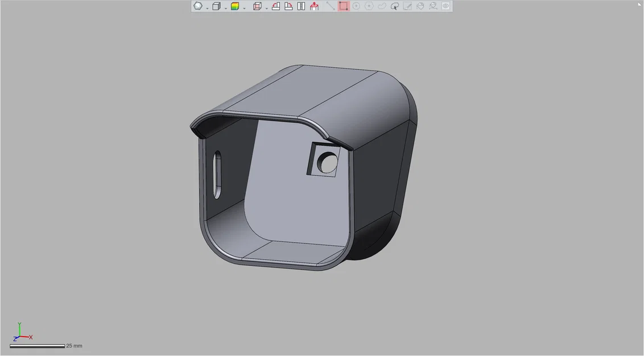Toggle the eye visibility icon
This screenshot has width=644, height=356.
click(x=445, y=6)
